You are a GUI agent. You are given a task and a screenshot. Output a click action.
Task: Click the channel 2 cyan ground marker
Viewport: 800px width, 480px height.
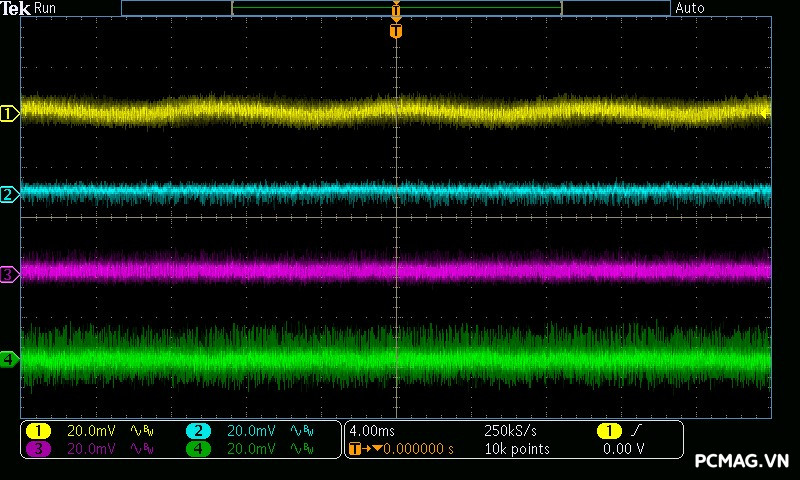9,194
